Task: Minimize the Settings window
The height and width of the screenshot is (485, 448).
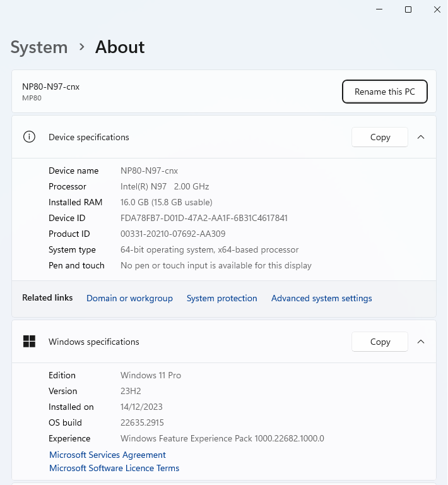Action: 379,9
